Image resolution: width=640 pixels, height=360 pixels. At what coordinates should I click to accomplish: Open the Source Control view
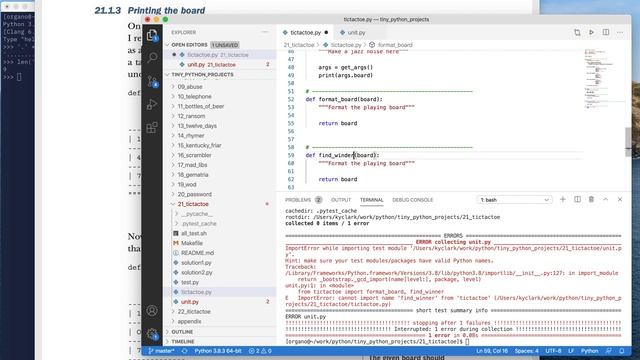pos(152,81)
